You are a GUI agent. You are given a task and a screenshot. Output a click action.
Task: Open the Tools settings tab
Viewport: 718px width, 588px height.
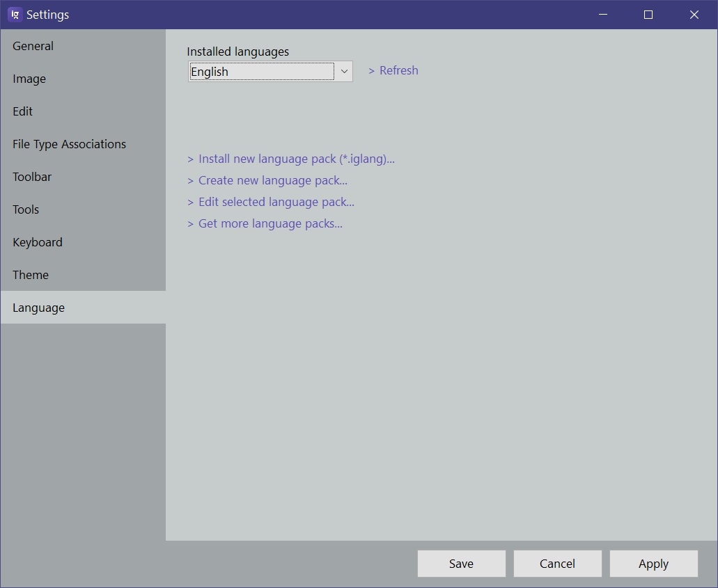pos(83,209)
